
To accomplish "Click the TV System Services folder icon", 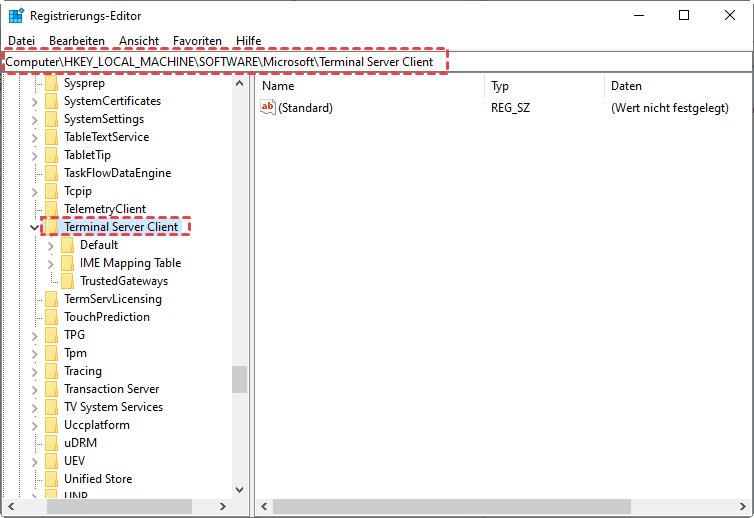I will click(x=51, y=407).
